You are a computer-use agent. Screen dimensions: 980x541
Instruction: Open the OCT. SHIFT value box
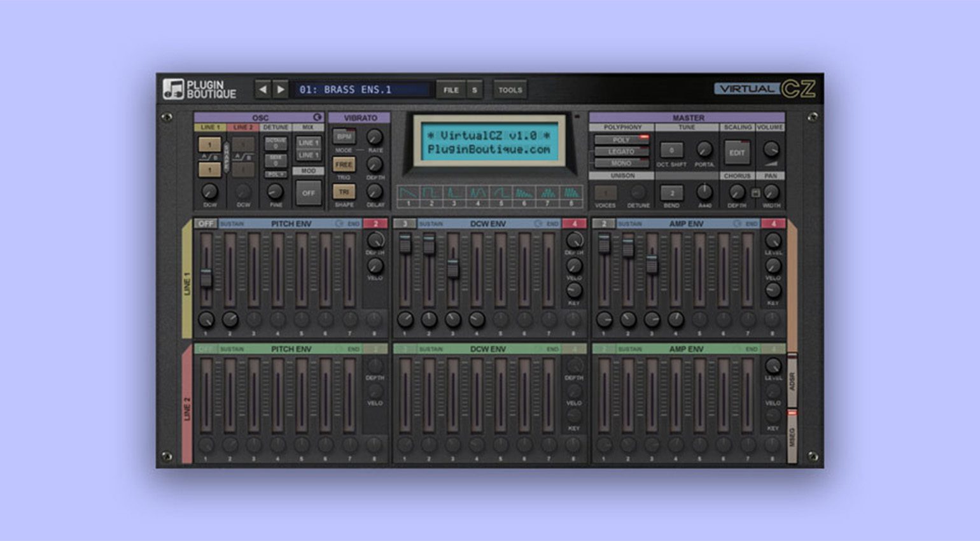coord(671,151)
